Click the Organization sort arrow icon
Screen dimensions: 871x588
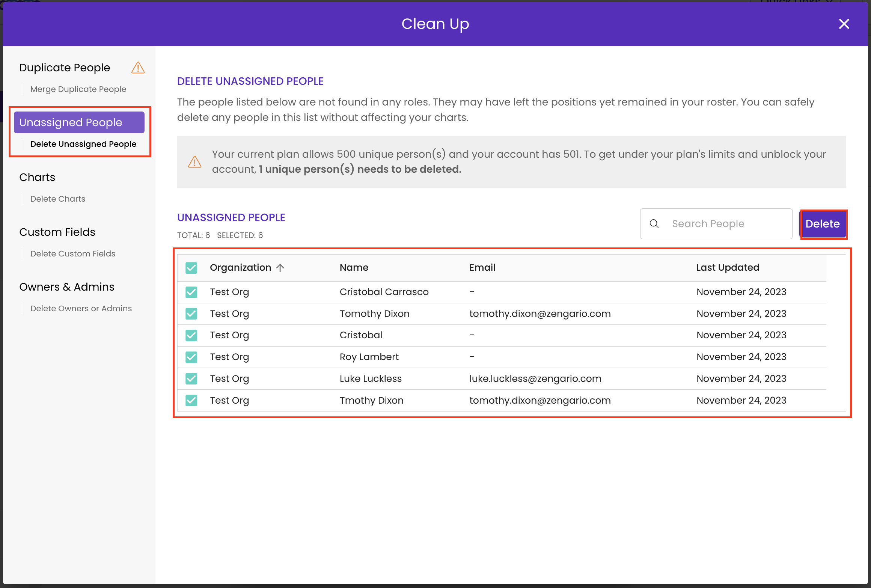point(280,267)
